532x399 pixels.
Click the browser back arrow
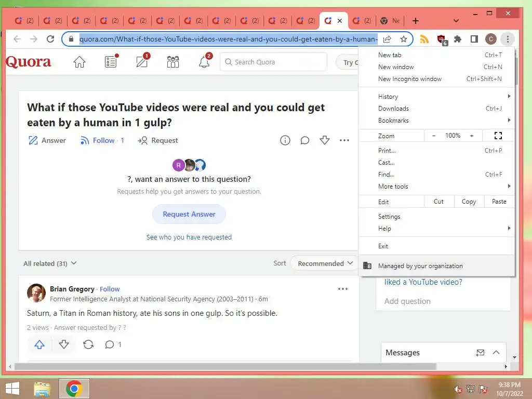(17, 39)
